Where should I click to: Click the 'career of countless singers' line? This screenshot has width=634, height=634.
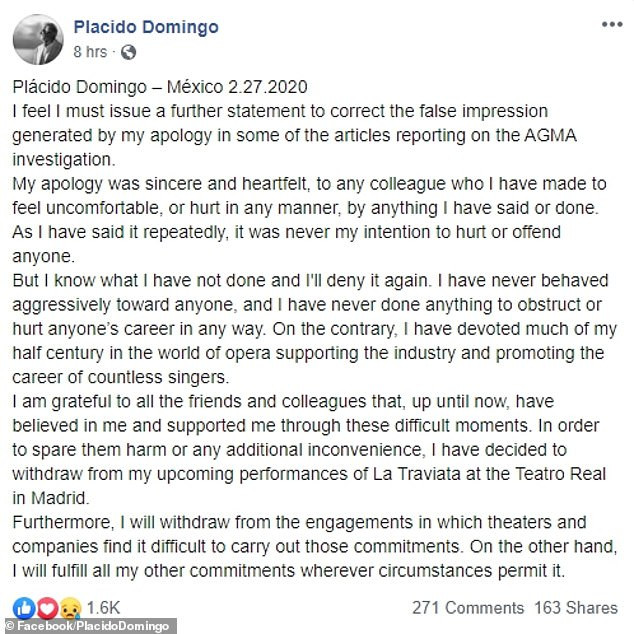pos(120,377)
